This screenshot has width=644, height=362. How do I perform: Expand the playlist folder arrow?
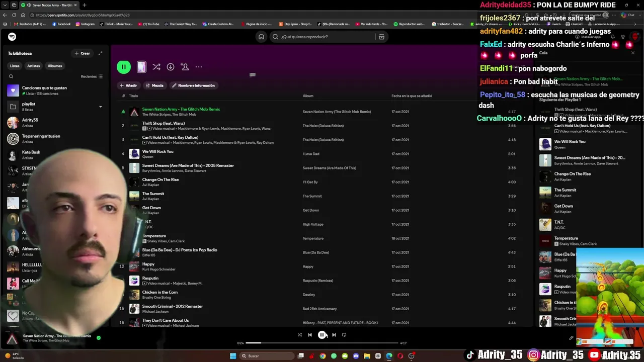point(100,107)
